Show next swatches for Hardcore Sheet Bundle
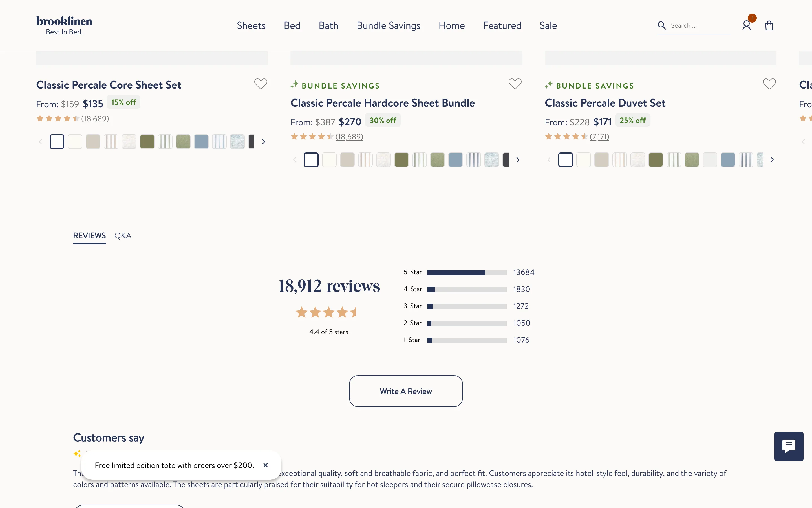This screenshot has height=508, width=812. [x=518, y=160]
